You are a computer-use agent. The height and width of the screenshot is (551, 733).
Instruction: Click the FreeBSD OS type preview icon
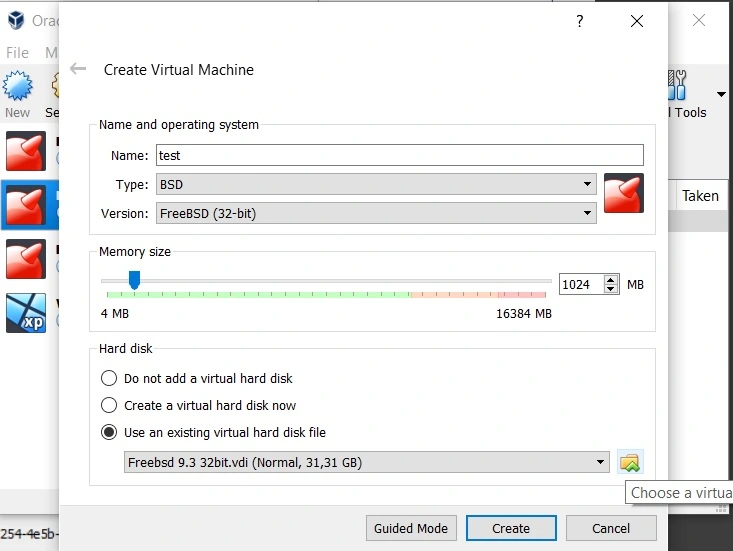[623, 192]
